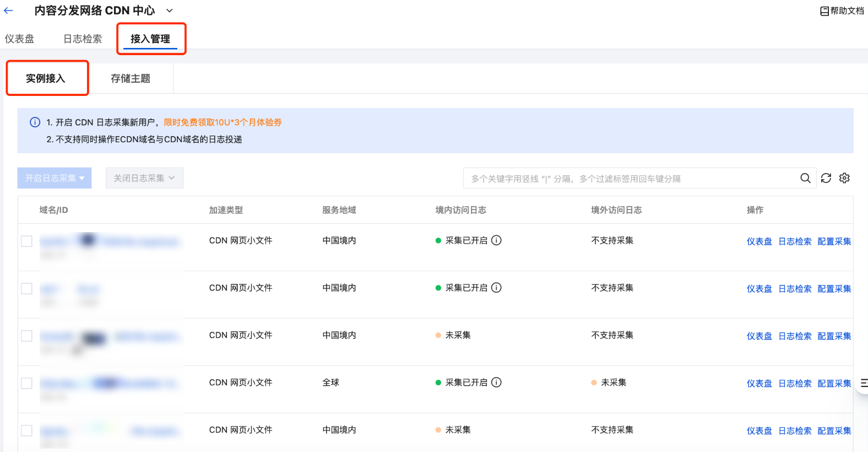Click the 限时免费领取10U*3个月体验券 link
The height and width of the screenshot is (452, 868).
(x=223, y=122)
